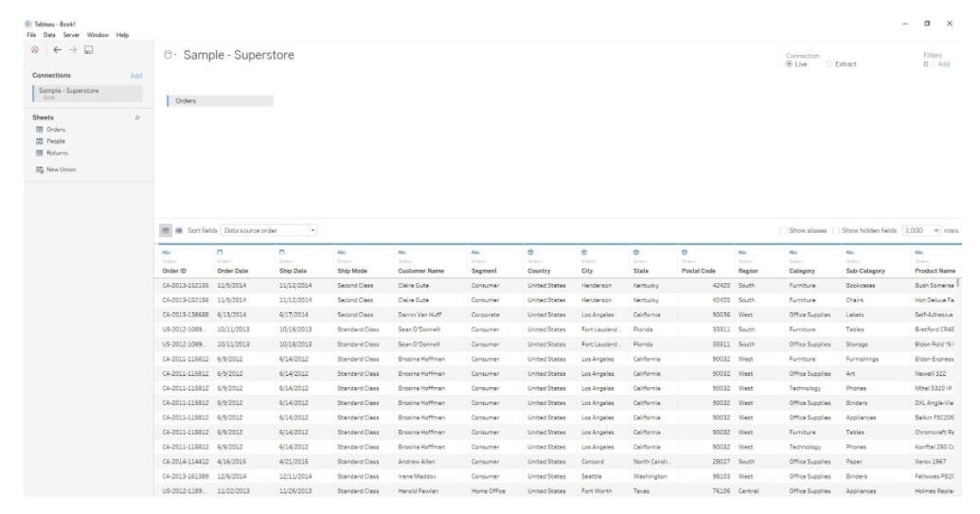Screen dimensions: 980x514
Task: Click Abc type icon above Sub-Category
Action: 850,253
